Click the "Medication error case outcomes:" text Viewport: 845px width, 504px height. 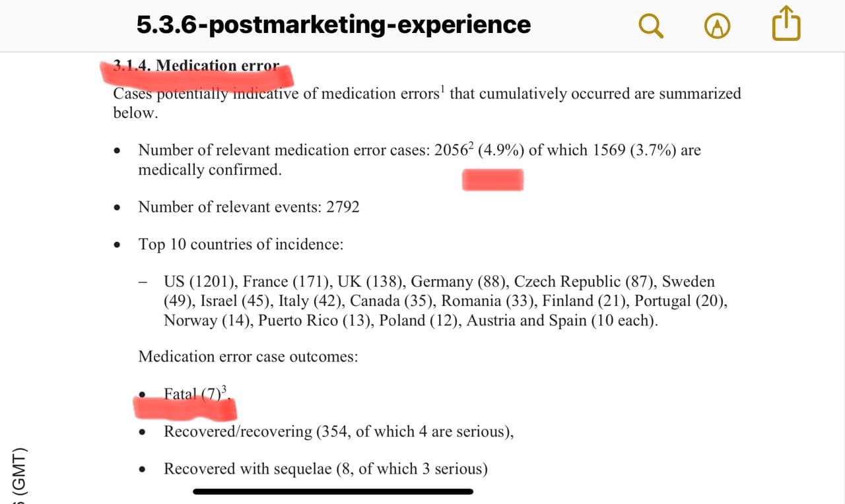[x=248, y=357]
